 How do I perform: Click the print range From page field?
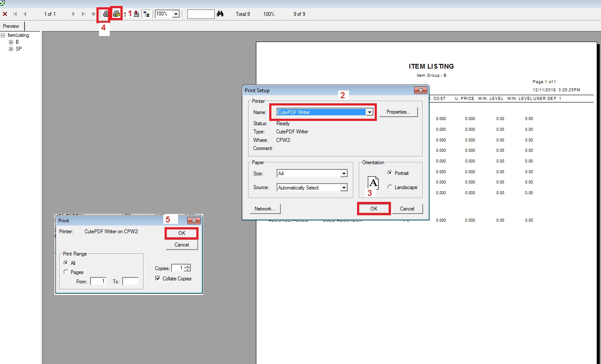point(98,281)
